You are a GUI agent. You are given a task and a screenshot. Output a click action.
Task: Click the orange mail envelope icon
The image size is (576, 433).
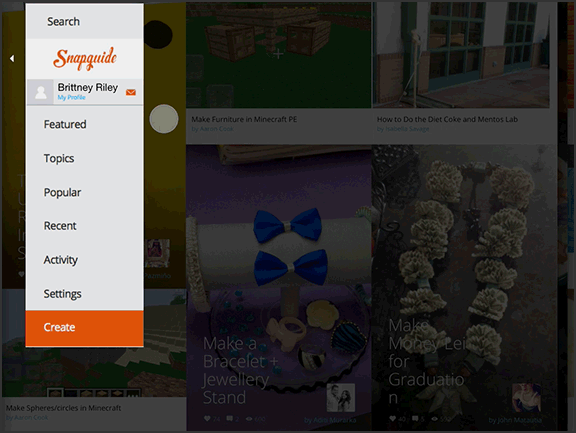pyautogui.click(x=131, y=92)
